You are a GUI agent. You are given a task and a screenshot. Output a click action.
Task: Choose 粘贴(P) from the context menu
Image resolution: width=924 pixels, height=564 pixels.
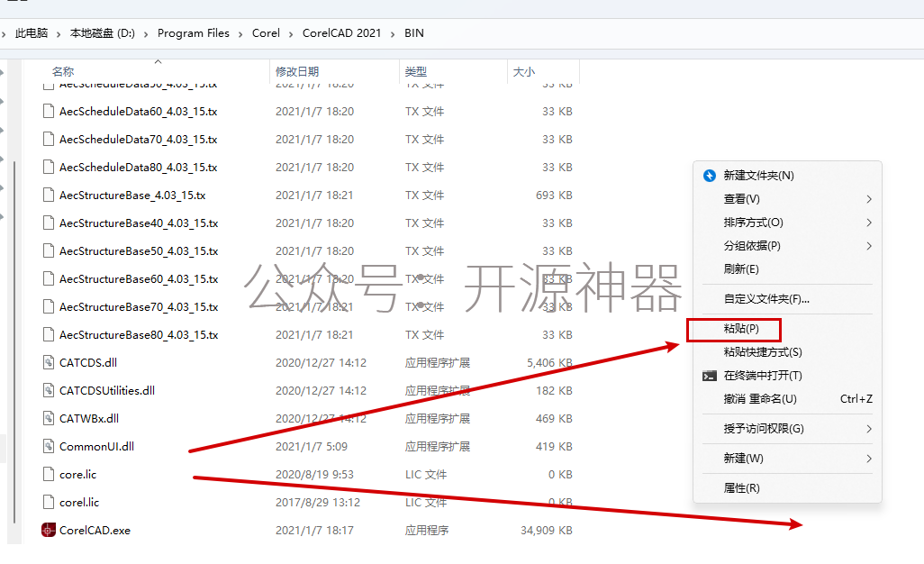[x=741, y=328]
